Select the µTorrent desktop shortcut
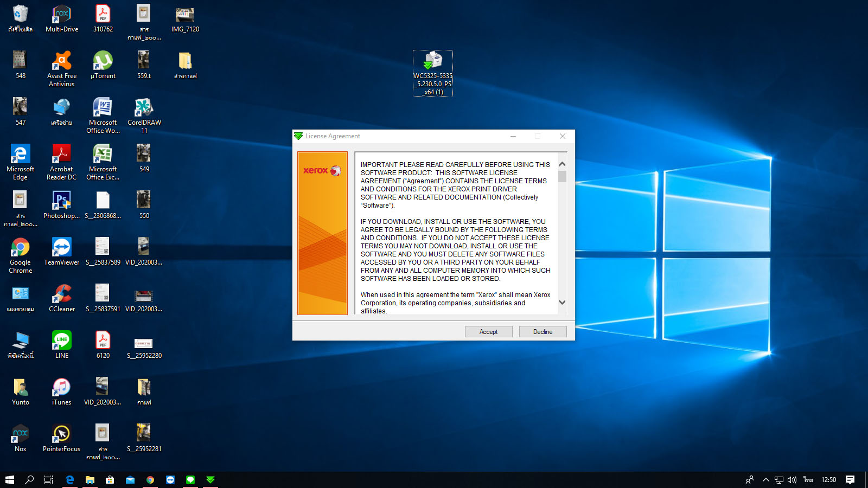 103,62
